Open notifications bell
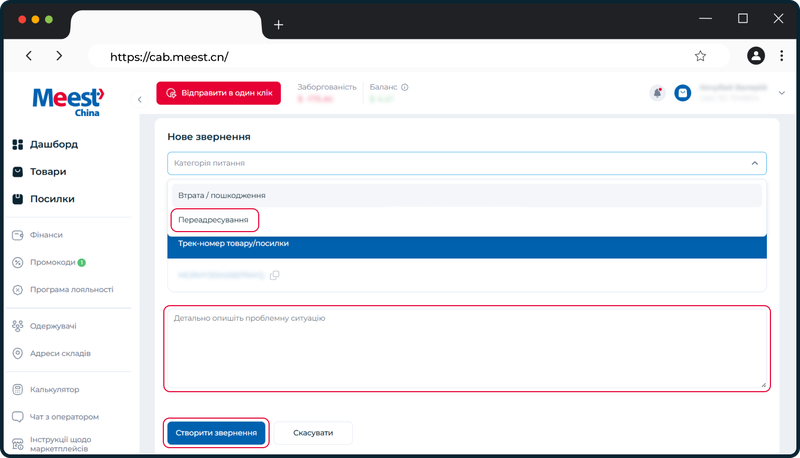 [x=657, y=93]
